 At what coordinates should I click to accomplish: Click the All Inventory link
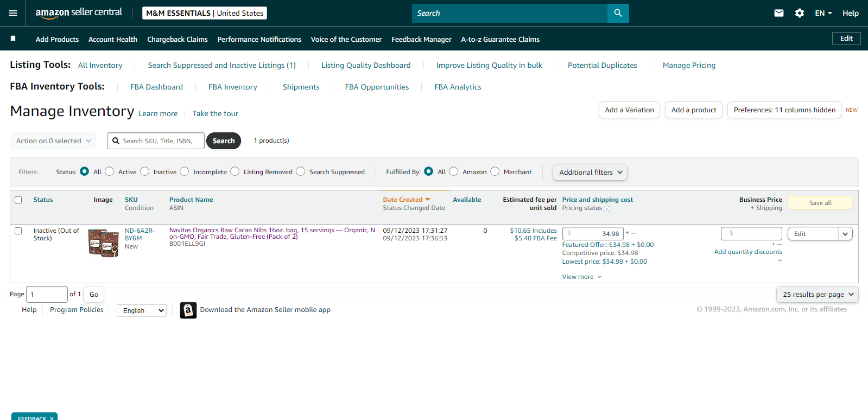pyautogui.click(x=100, y=65)
